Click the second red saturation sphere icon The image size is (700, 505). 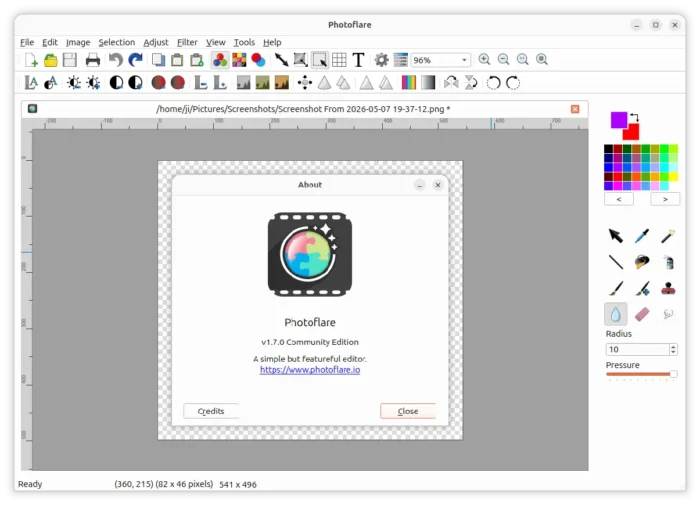pos(178,83)
